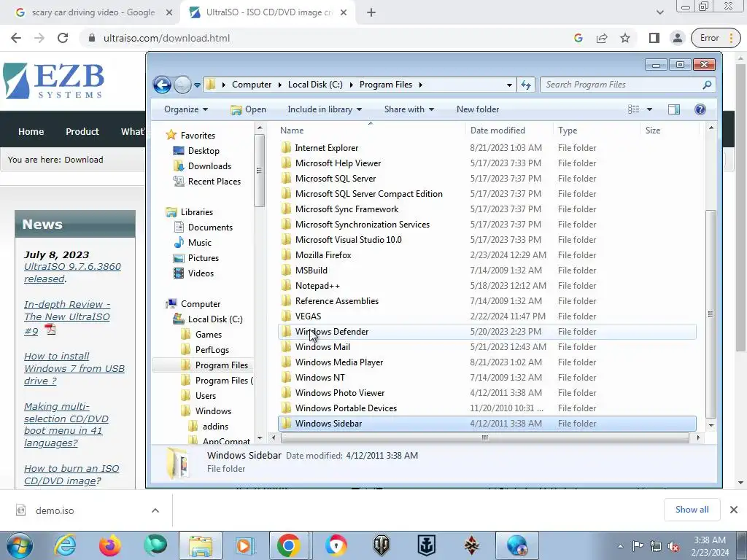The image size is (747, 560).
Task: Select MSBuild folder row
Action: (x=487, y=270)
